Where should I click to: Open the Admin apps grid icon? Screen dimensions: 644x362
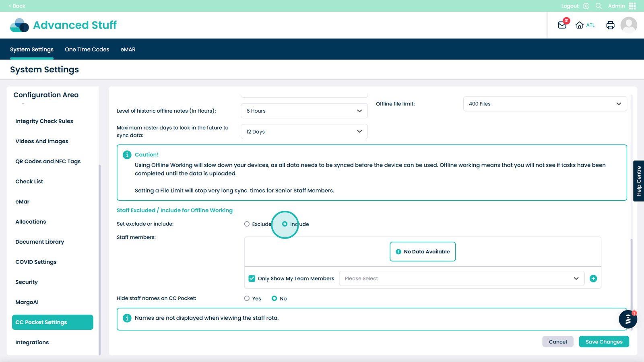coord(632,6)
